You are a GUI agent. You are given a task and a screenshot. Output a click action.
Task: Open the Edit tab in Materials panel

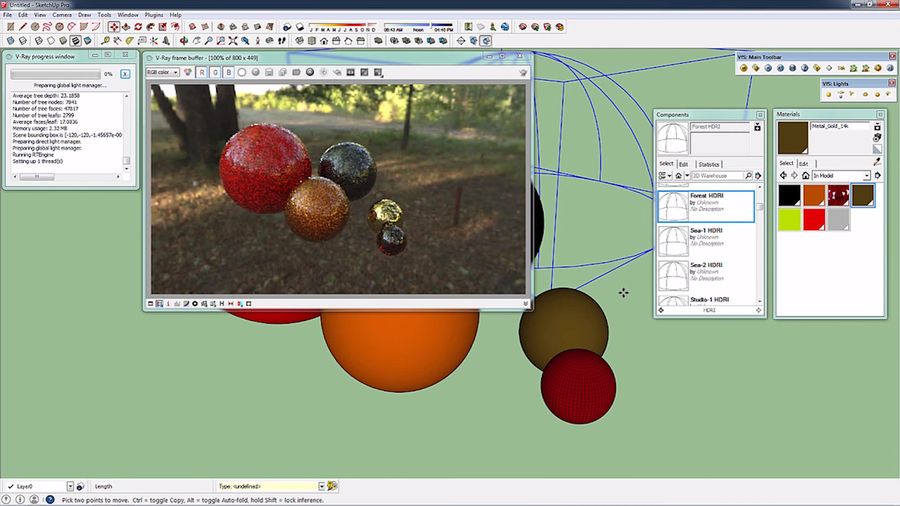click(x=803, y=163)
